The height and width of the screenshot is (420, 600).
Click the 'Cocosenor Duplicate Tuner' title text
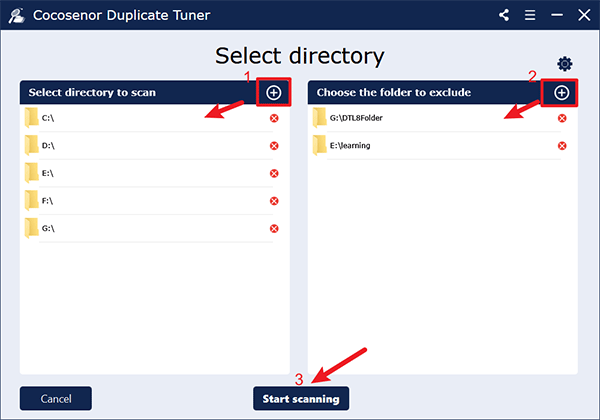[x=121, y=15]
